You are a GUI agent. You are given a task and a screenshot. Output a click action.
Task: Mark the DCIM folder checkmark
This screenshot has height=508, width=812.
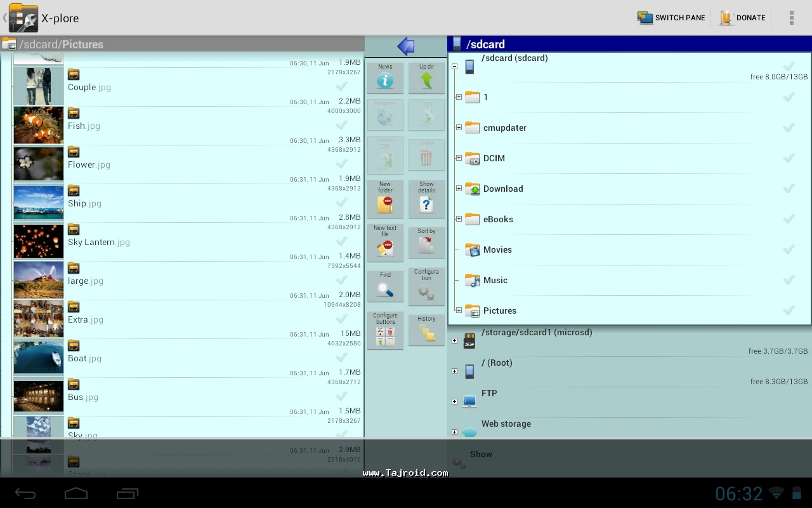click(789, 158)
